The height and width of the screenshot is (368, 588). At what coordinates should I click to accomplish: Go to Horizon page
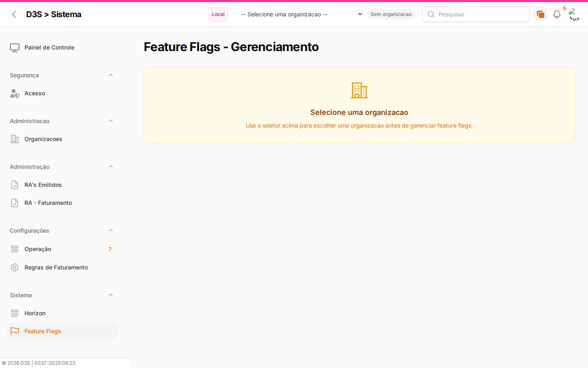[62, 313]
